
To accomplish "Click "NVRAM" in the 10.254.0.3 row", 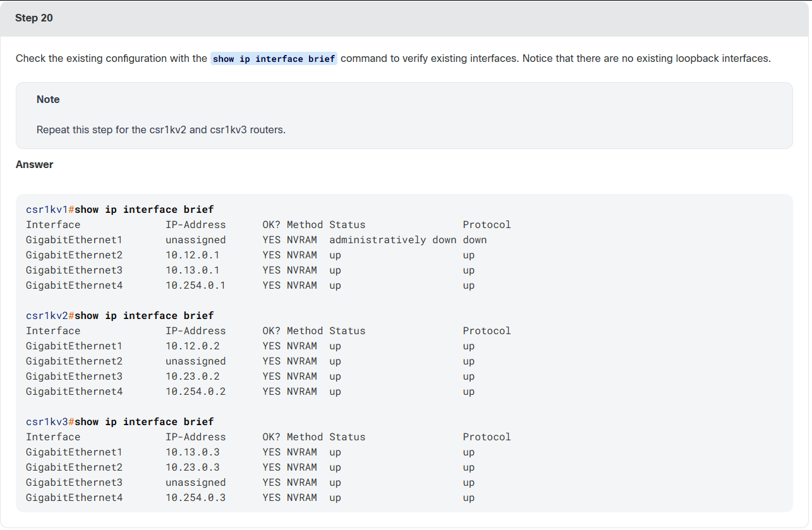I will pos(302,498).
